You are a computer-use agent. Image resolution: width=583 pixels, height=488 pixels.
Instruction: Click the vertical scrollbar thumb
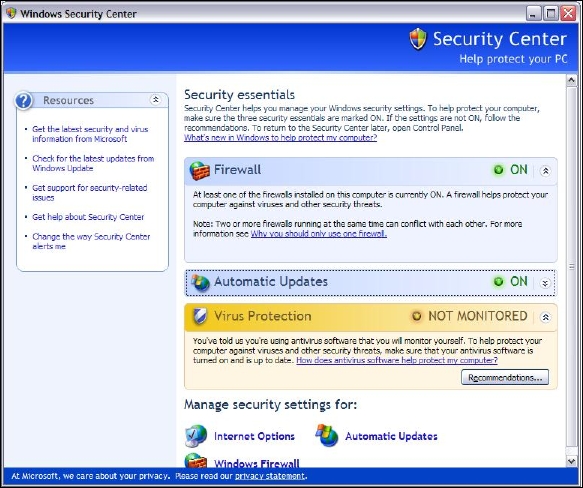571,267
